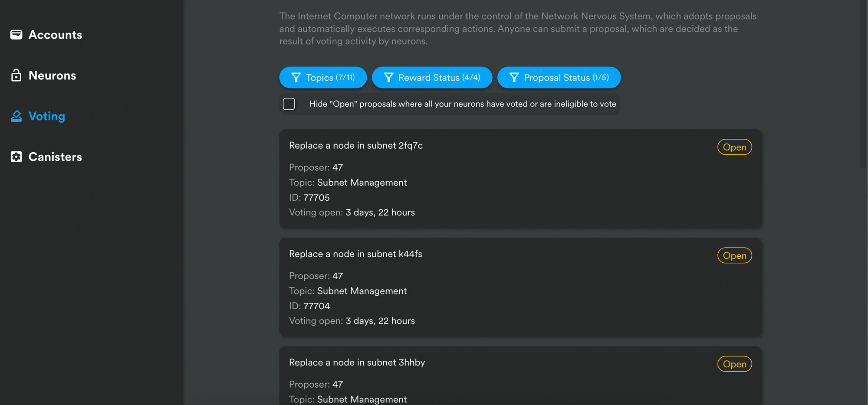
Task: Click Proposer 47 in subnet 2fq7c card
Action: pos(316,167)
